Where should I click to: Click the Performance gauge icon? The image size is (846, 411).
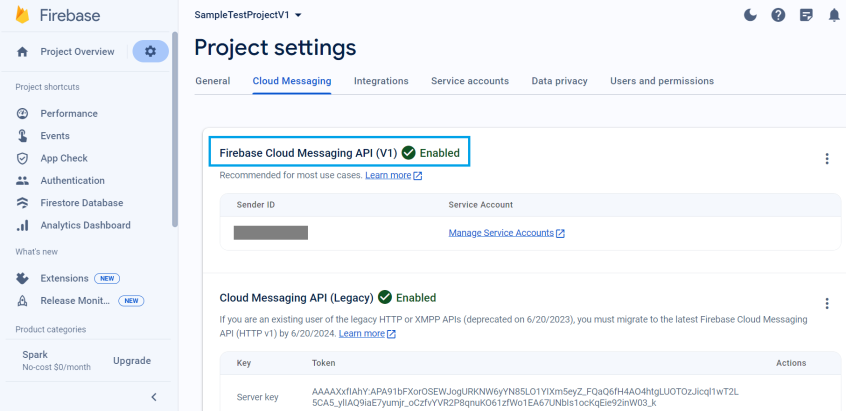tap(22, 113)
